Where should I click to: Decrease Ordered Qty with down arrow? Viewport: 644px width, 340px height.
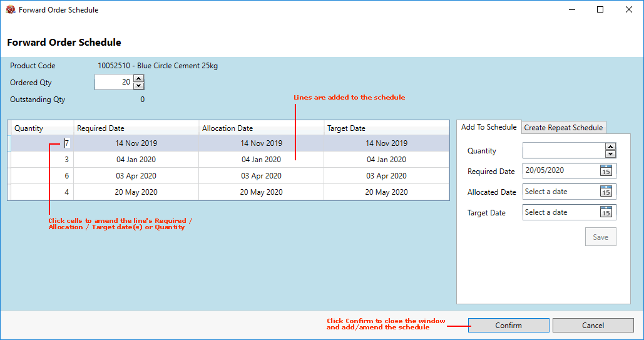[139, 86]
